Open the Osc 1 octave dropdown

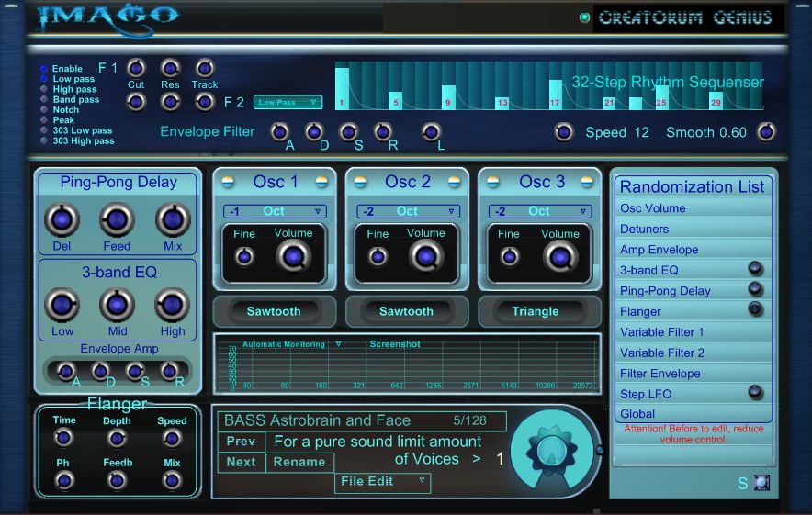276,211
